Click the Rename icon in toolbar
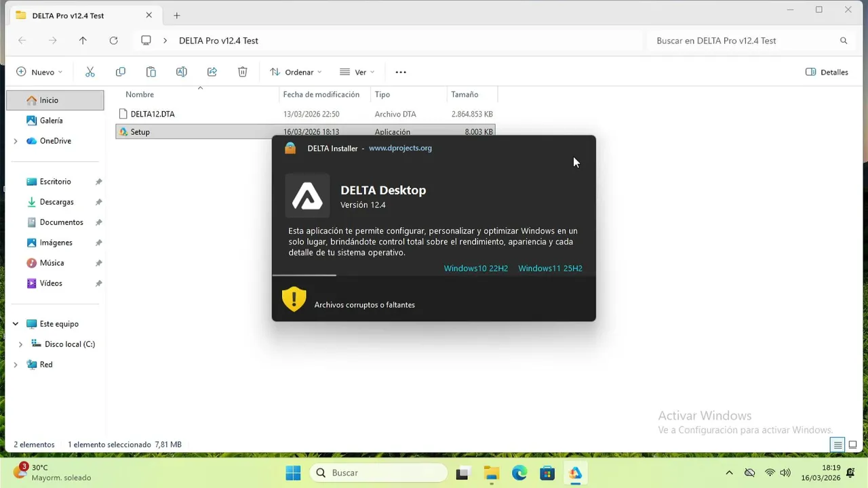Image resolution: width=868 pixels, height=488 pixels. click(182, 72)
